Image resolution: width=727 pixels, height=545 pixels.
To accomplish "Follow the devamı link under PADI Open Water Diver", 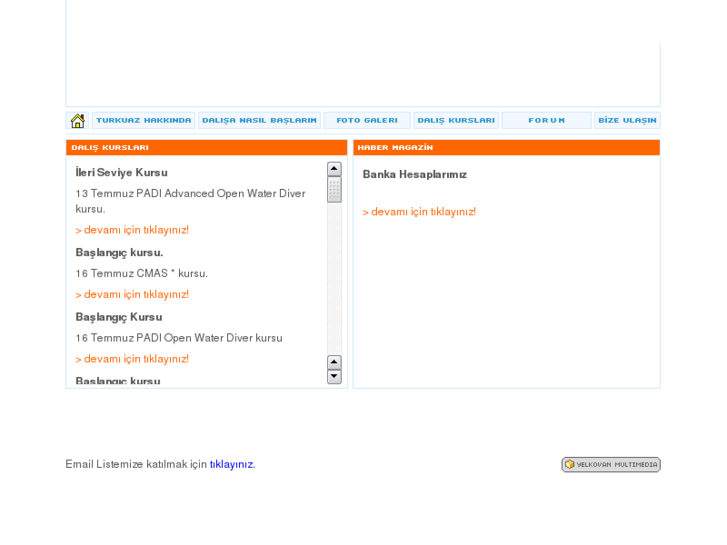I will click(x=132, y=359).
